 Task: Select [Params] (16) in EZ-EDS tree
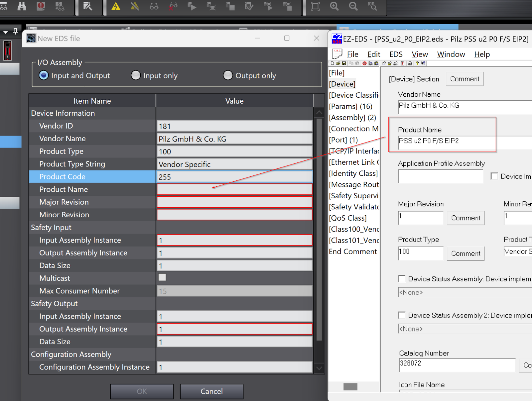coord(350,106)
